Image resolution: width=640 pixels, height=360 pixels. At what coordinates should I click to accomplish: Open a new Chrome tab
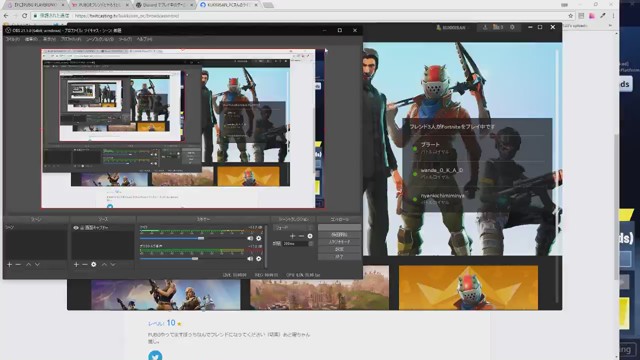point(268,5)
